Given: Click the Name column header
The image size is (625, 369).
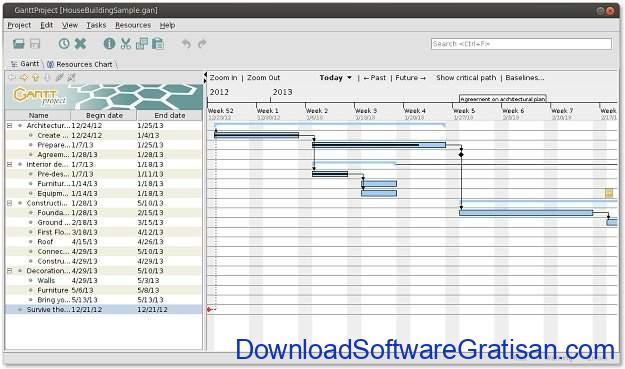Looking at the screenshot, I should [x=38, y=116].
